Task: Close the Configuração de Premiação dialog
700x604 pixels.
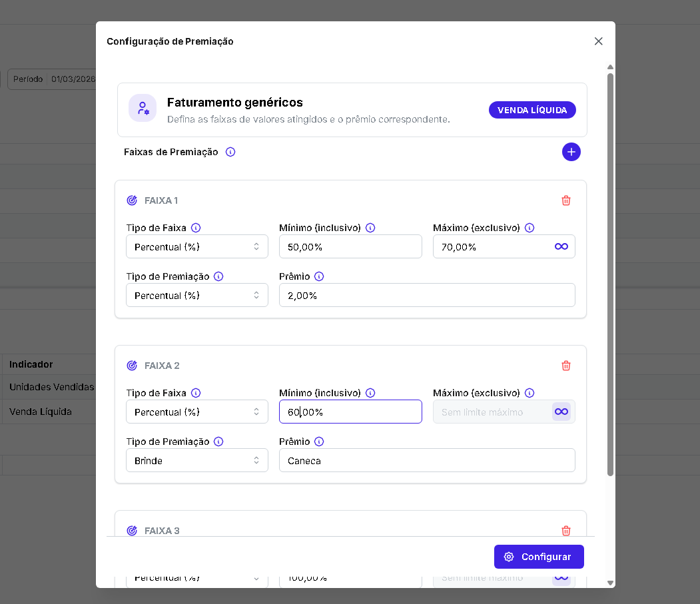Action: click(599, 41)
